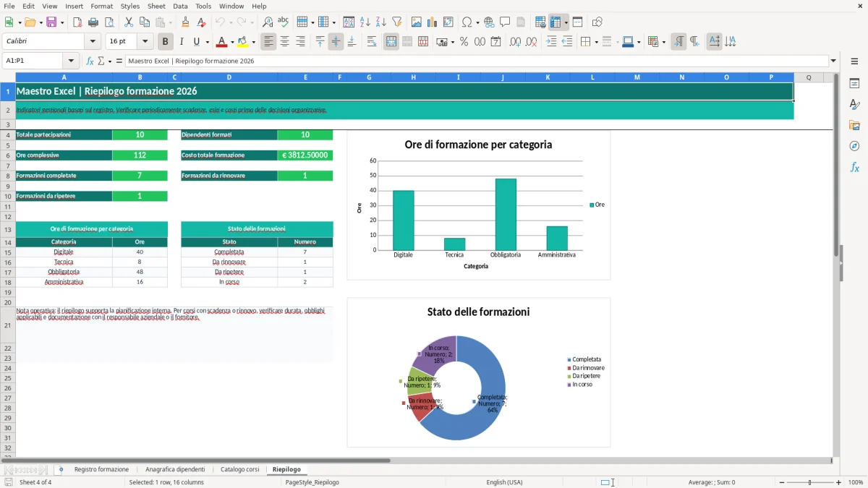Image resolution: width=868 pixels, height=488 pixels.
Task: Run the Spelling check icon
Action: point(284,22)
